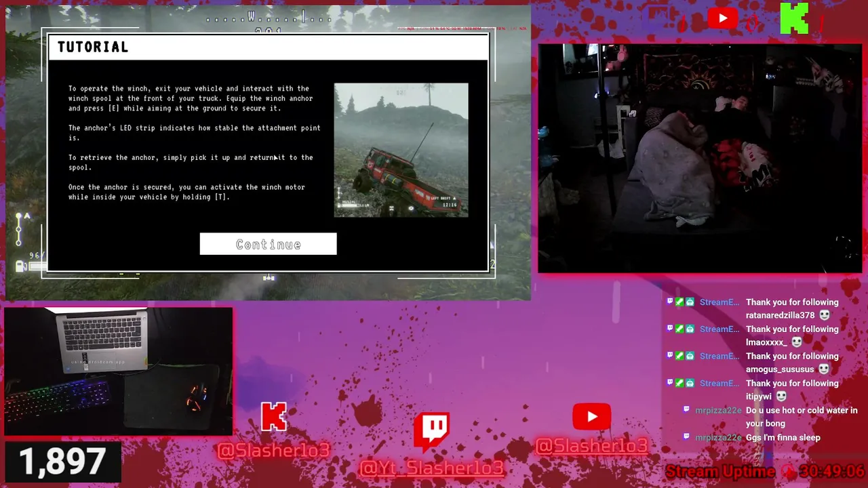Image resolution: width=868 pixels, height=488 pixels.
Task: Click the StreamE... username in the ratanaredzilla378 message
Action: coord(719,302)
